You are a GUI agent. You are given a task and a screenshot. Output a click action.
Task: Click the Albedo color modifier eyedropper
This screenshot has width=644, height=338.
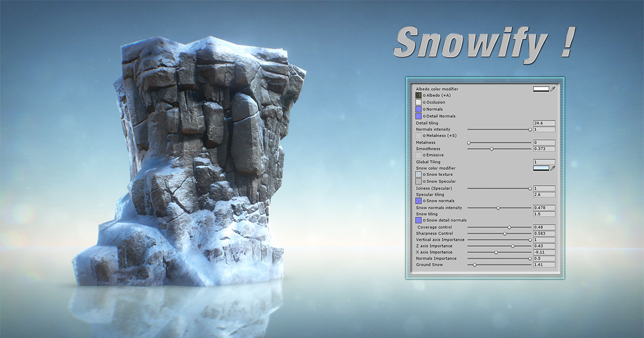pyautogui.click(x=553, y=89)
